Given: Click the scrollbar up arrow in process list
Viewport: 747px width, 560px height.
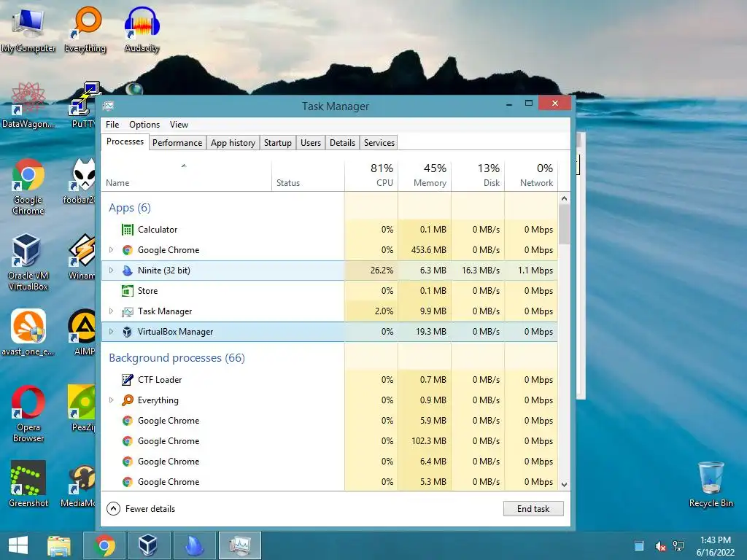Looking at the screenshot, I should [564, 198].
